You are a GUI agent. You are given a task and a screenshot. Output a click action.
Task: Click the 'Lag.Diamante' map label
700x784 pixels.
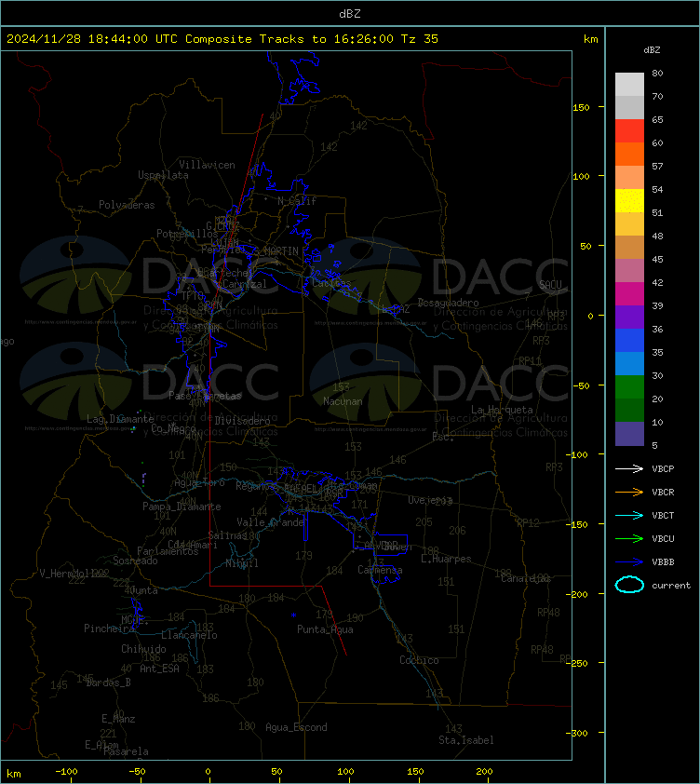(120, 418)
